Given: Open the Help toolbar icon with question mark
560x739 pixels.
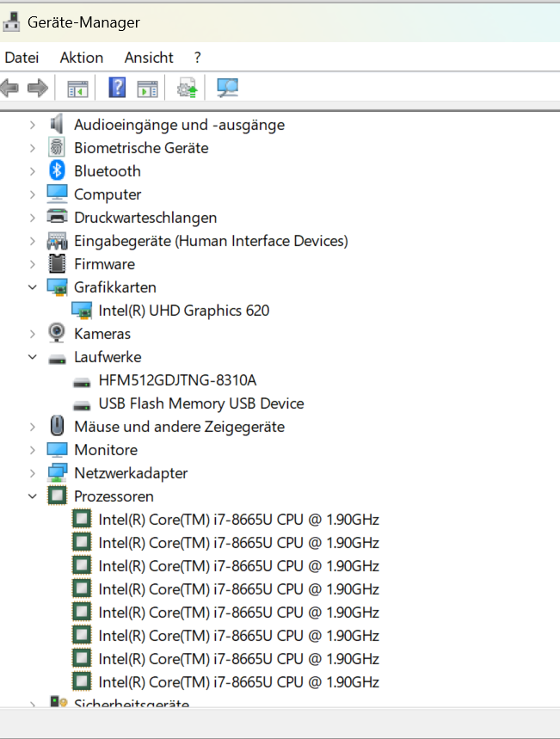Looking at the screenshot, I should 117,88.
